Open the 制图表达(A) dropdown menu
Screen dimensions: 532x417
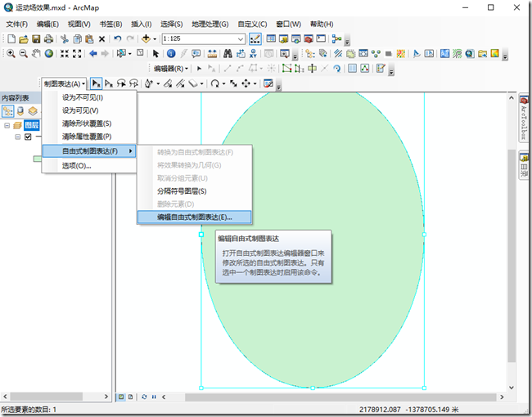(64, 83)
